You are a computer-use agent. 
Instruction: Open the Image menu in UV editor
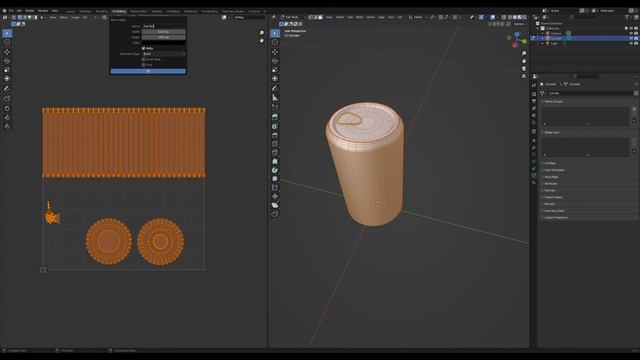coord(75,17)
